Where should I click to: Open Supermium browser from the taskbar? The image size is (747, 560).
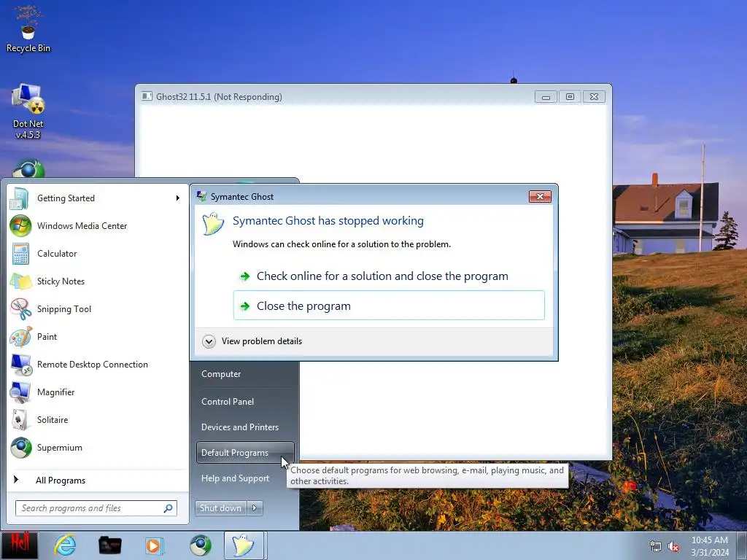coord(201,545)
